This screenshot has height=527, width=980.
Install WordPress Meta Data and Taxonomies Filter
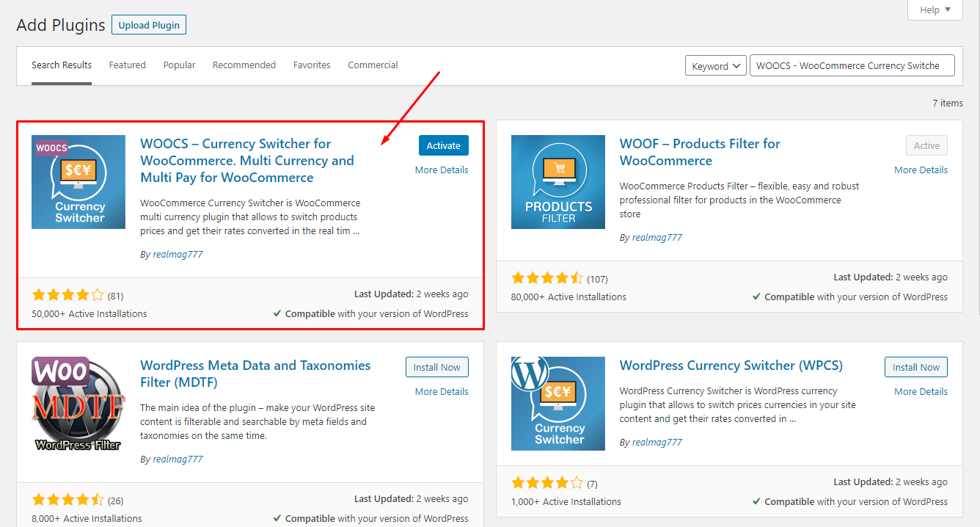coord(437,367)
